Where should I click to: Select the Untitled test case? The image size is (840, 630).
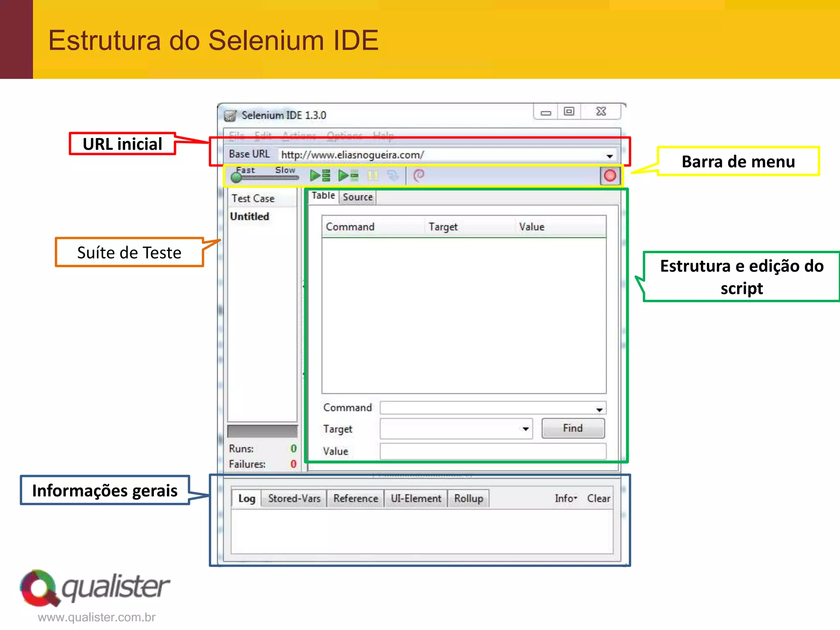250,217
